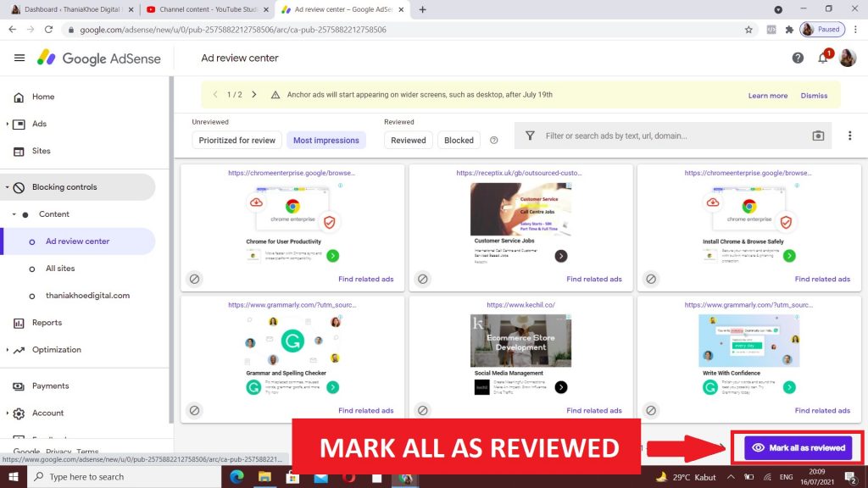
Task: Block the Grammar and Spelling Checker ad
Action: 194,410
